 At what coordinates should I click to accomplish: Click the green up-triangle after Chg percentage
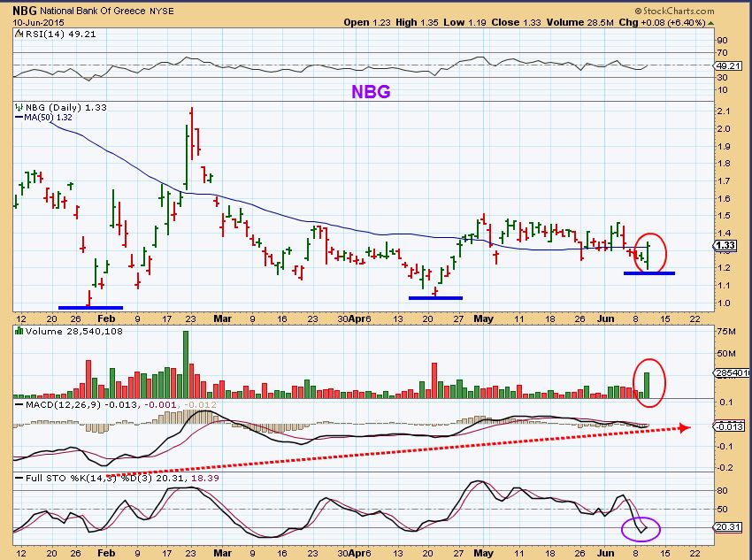(710, 22)
